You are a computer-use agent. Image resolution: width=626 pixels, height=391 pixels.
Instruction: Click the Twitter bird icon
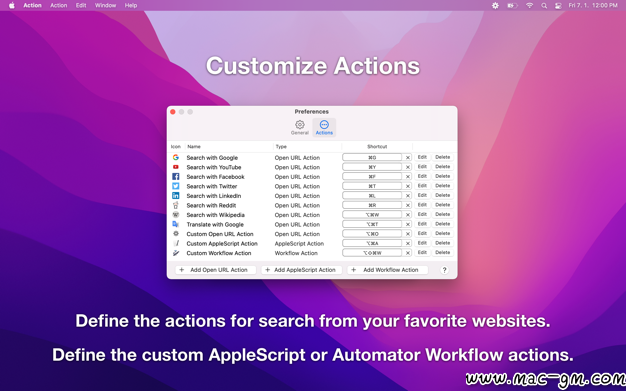tap(176, 186)
